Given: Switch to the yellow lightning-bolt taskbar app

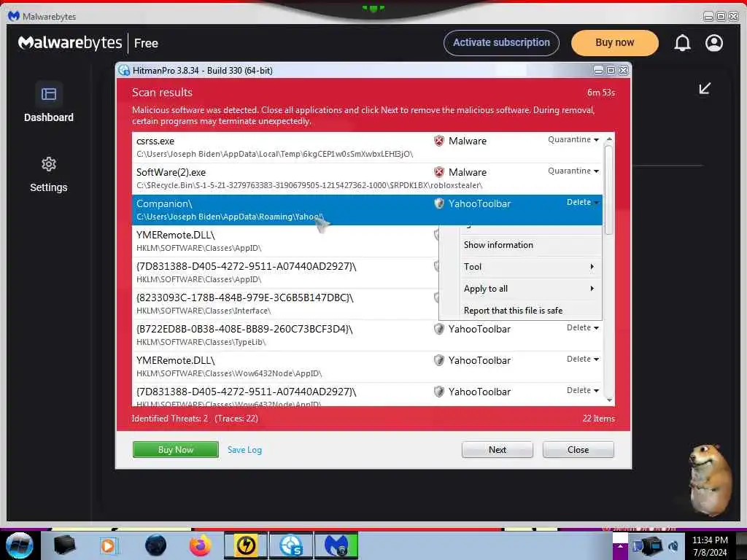Looking at the screenshot, I should pyautogui.click(x=246, y=545).
